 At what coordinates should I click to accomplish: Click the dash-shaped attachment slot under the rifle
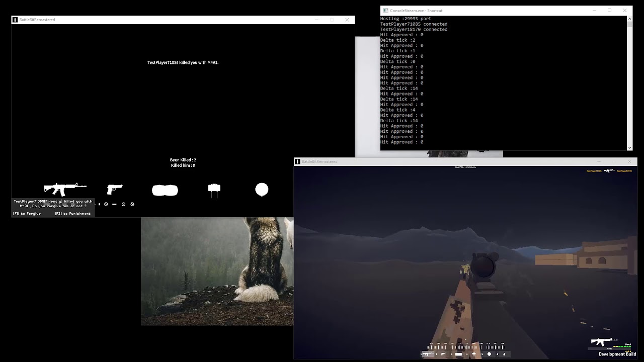114,204
